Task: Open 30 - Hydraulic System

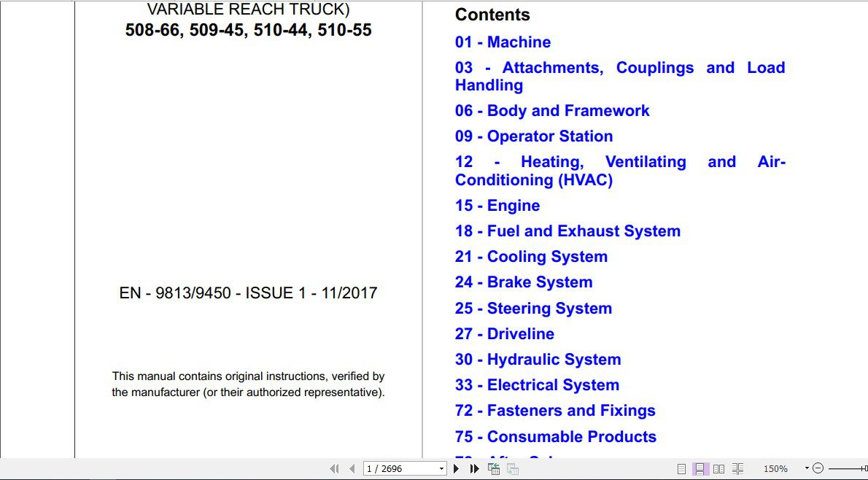Action: 538,360
